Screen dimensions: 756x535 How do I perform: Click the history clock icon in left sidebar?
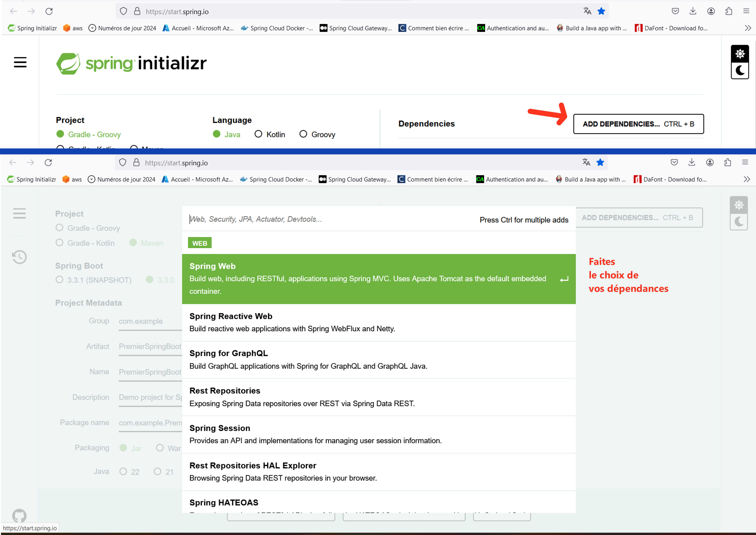[x=19, y=257]
